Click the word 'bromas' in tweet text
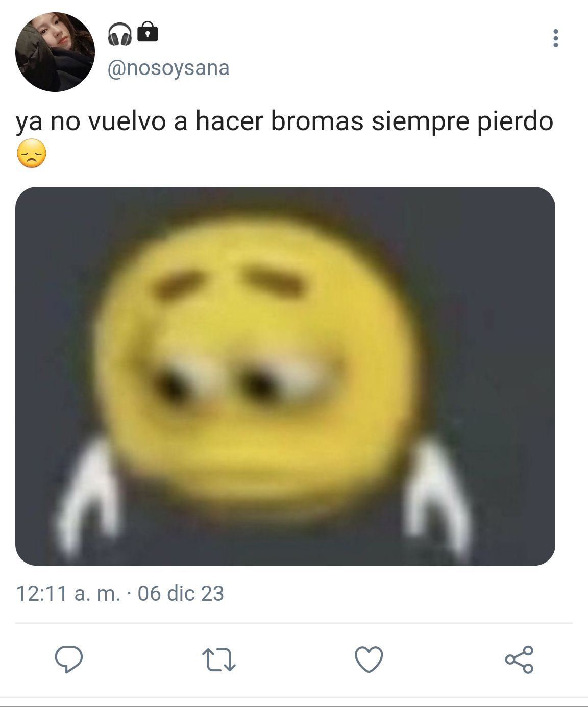 pyautogui.click(x=317, y=121)
